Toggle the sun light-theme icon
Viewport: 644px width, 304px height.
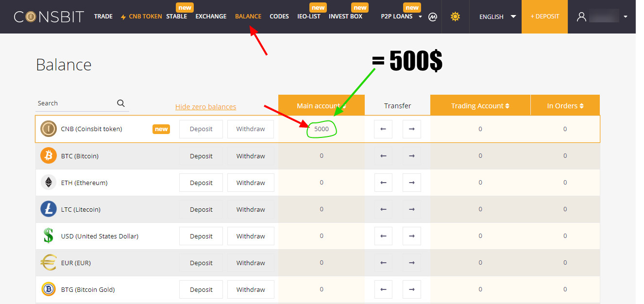pos(455,17)
